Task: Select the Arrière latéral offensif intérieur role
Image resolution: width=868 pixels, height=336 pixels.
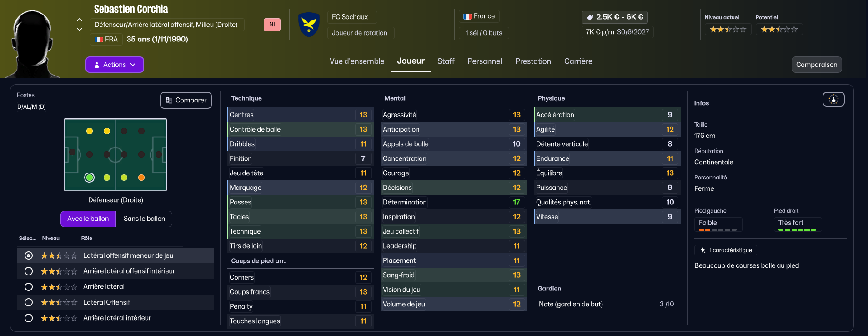Action: click(29, 271)
